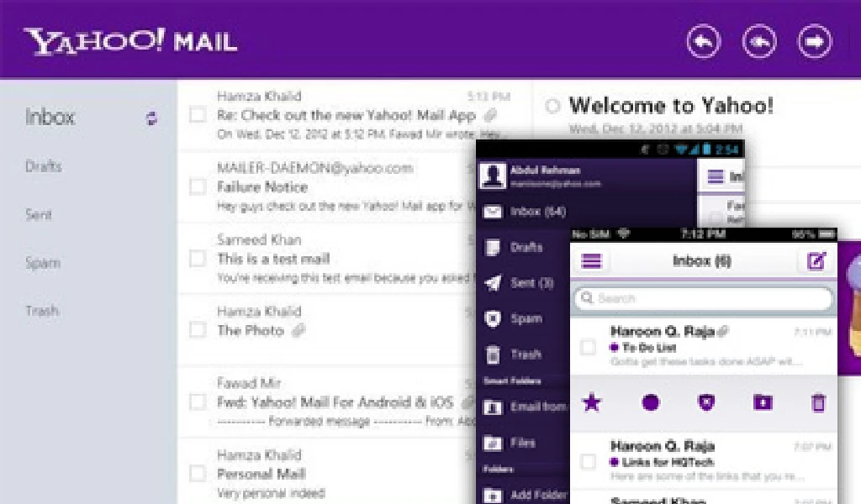This screenshot has height=504, width=861.
Task: Tap the Drafts icon in Android menu
Action: click(493, 247)
